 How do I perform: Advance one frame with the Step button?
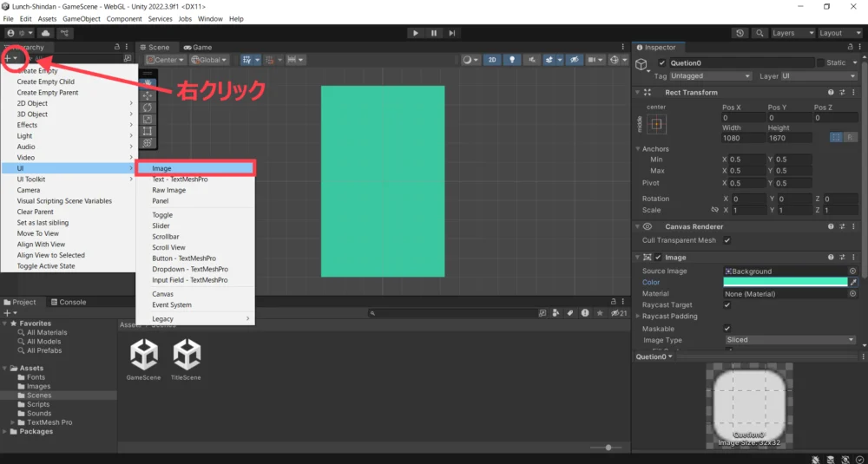452,33
